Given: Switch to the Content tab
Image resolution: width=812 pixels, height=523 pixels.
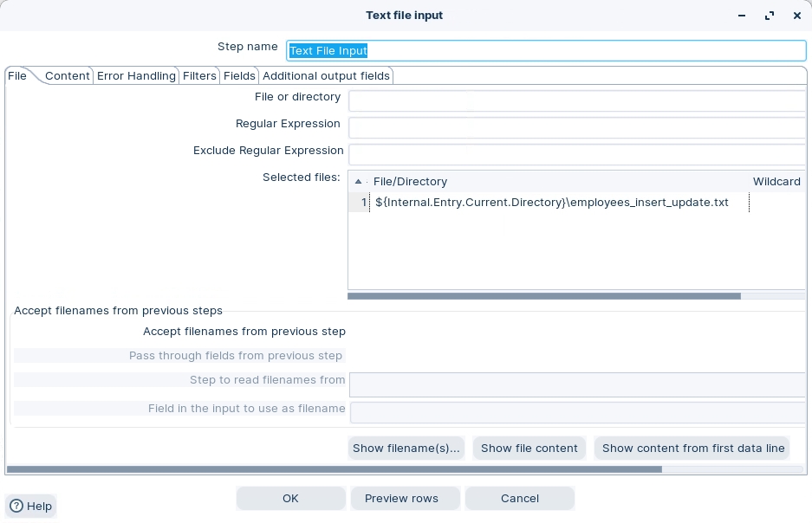Looking at the screenshot, I should (67, 76).
